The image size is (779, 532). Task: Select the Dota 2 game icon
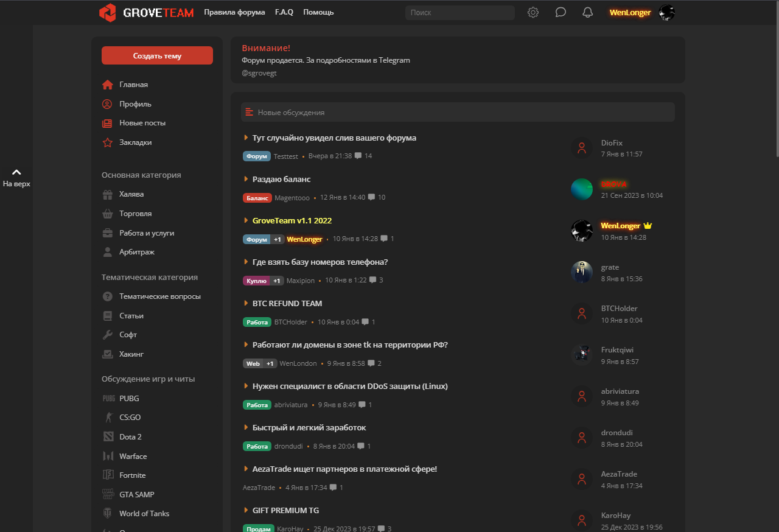[x=108, y=437]
